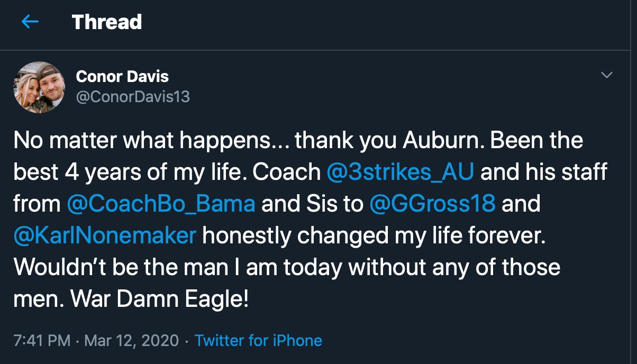The image size is (637, 364).
Task: Open Conor Davis's profile picture
Action: point(39,87)
